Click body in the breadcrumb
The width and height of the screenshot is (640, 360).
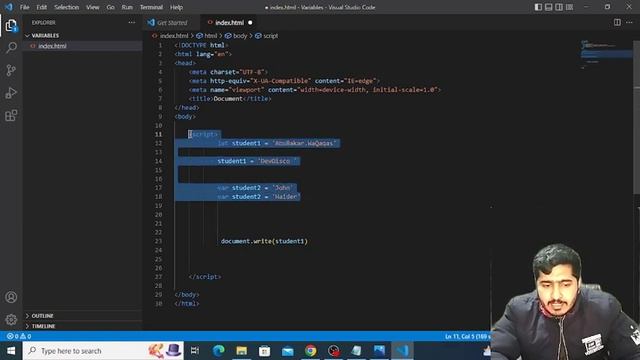[x=240, y=36]
